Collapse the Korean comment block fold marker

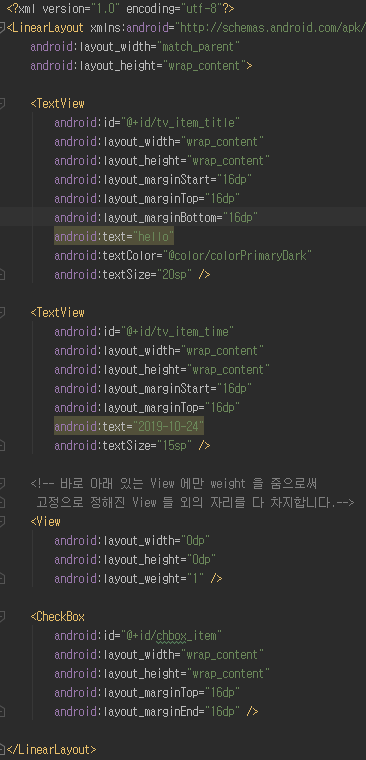[2, 483]
